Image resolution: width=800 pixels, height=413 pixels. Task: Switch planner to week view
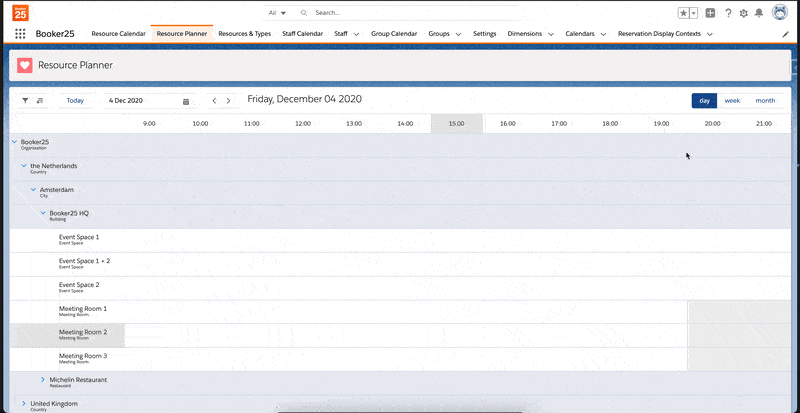[732, 101]
